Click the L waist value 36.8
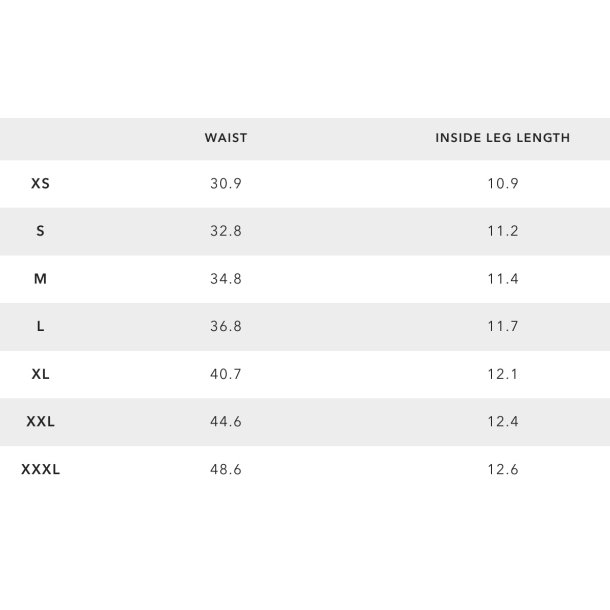The image size is (610, 610). point(225,327)
